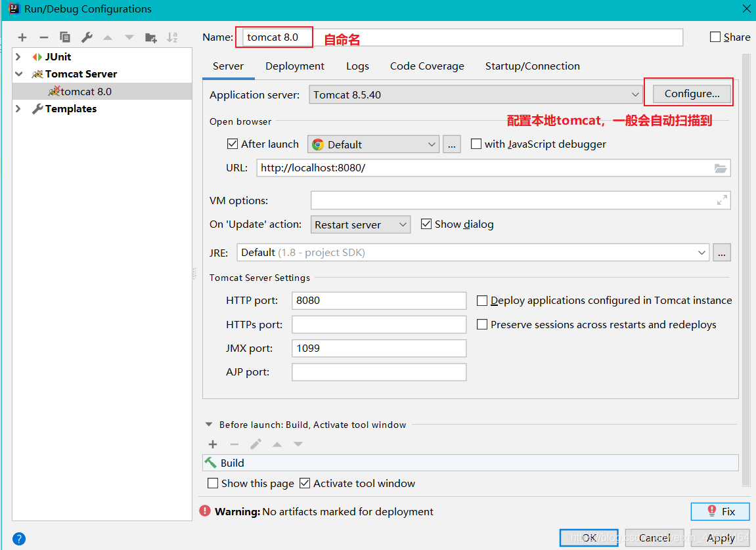Switch to the Logs tab
This screenshot has height=550, width=756.
coord(357,66)
